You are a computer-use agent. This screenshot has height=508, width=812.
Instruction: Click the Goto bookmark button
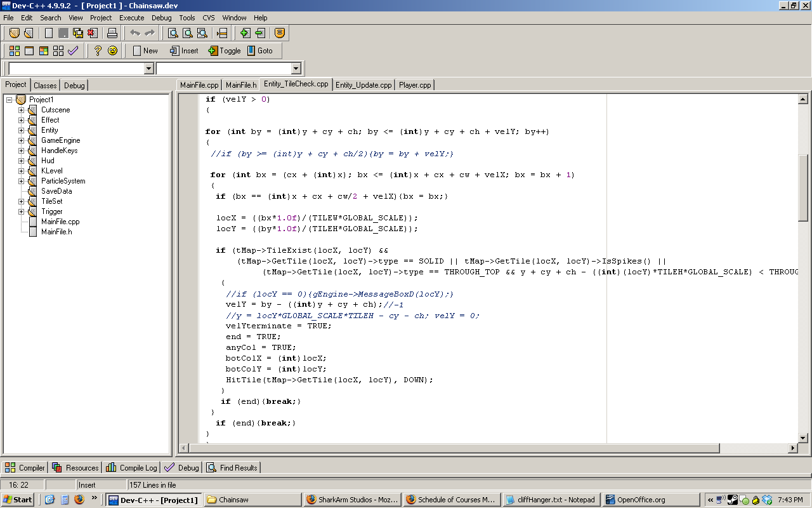click(x=260, y=51)
